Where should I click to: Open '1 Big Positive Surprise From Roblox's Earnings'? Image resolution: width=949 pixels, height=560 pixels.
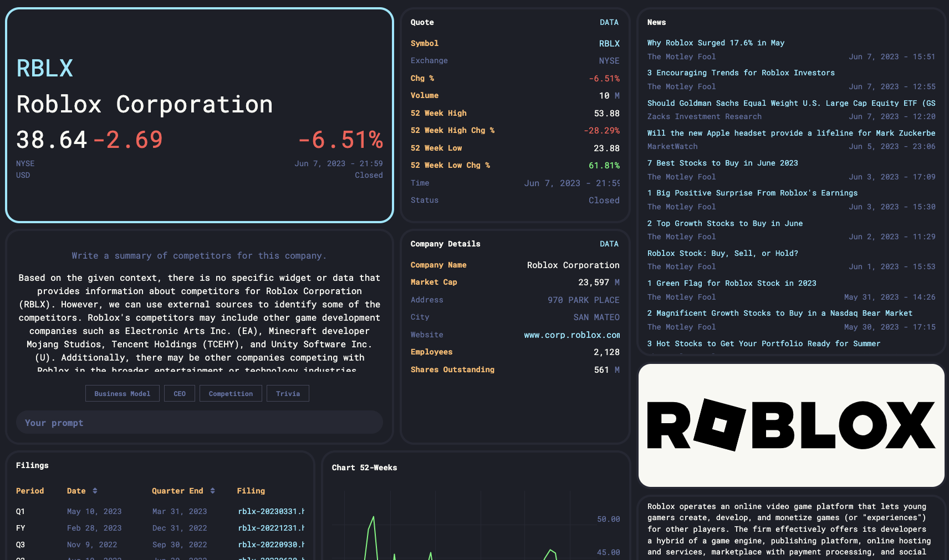(x=752, y=193)
